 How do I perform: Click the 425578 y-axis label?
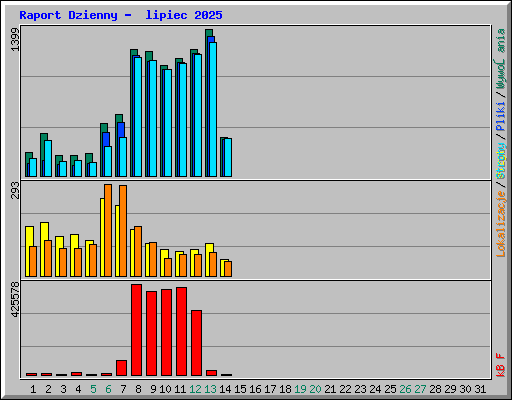click(15, 299)
